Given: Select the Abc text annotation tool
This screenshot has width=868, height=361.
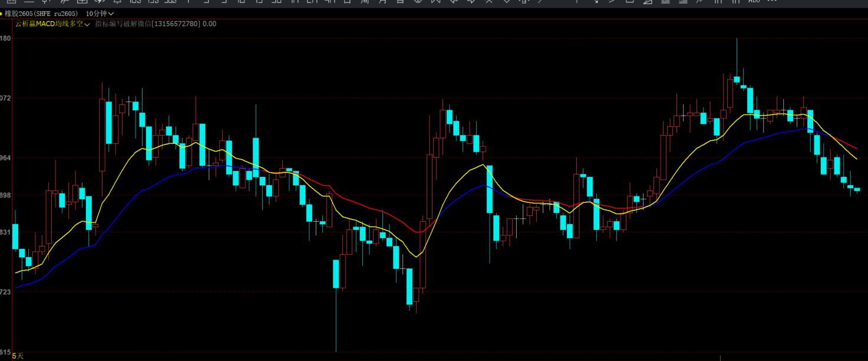Looking at the screenshot, I should coord(754,2).
